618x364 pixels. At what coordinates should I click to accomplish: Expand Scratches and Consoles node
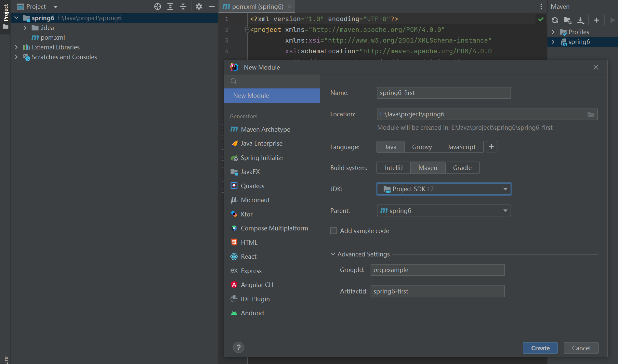pos(17,57)
